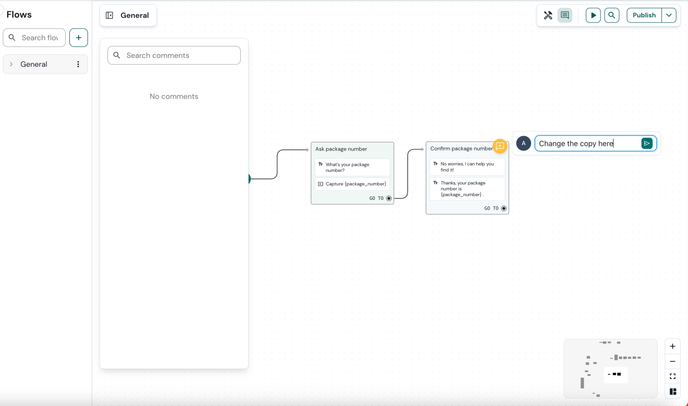Toggle the comments mode icon
688x406 pixels.
[x=565, y=15]
